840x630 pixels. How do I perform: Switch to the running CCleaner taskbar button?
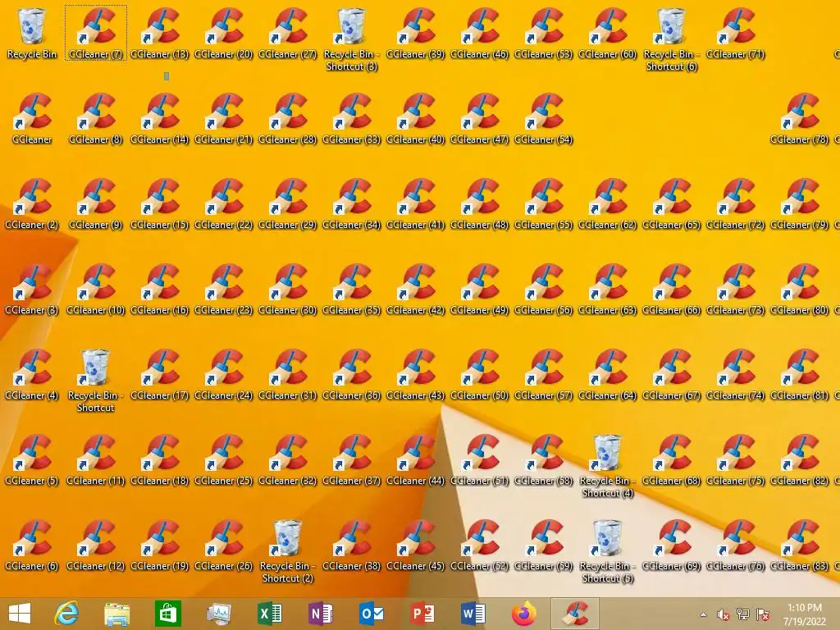tap(575, 614)
